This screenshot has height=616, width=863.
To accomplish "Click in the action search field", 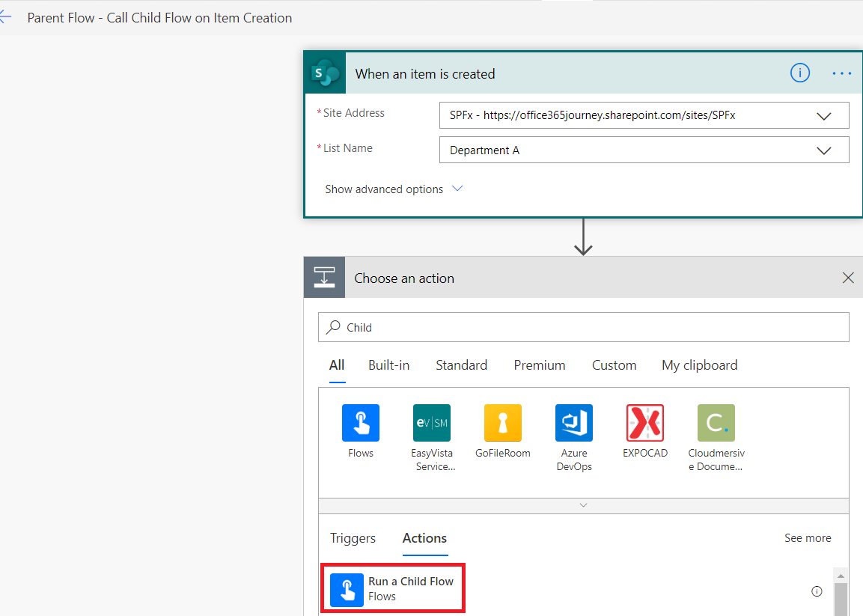I will tap(583, 327).
